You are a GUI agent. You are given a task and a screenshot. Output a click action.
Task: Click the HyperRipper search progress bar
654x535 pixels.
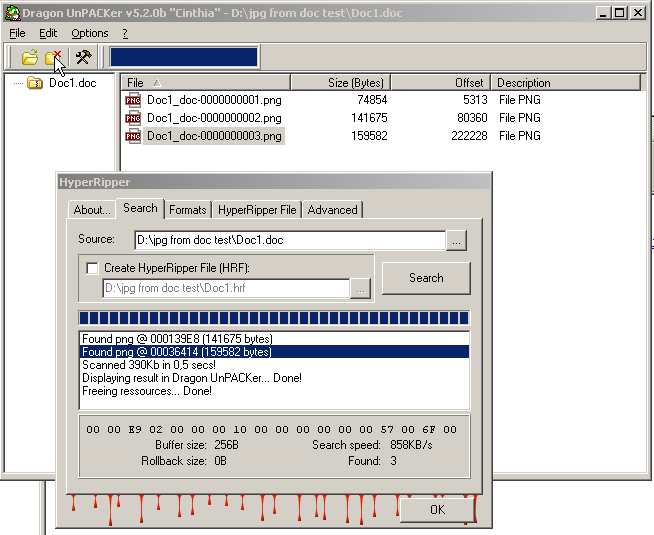point(274,318)
